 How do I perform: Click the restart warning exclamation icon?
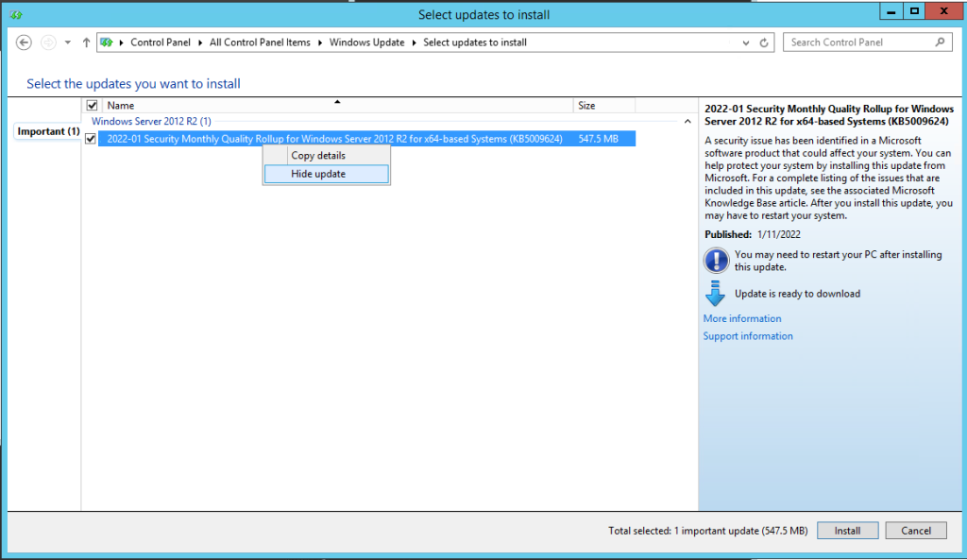pos(716,261)
